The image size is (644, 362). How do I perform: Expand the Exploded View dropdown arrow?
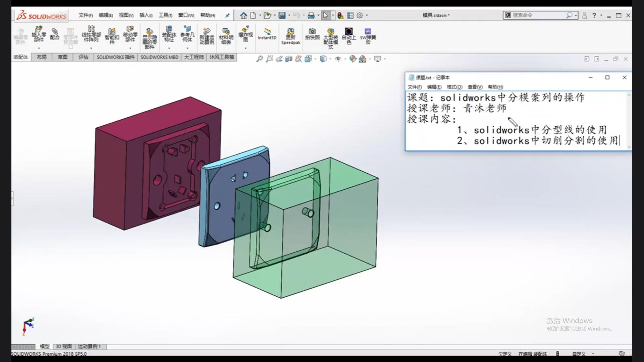click(246, 48)
